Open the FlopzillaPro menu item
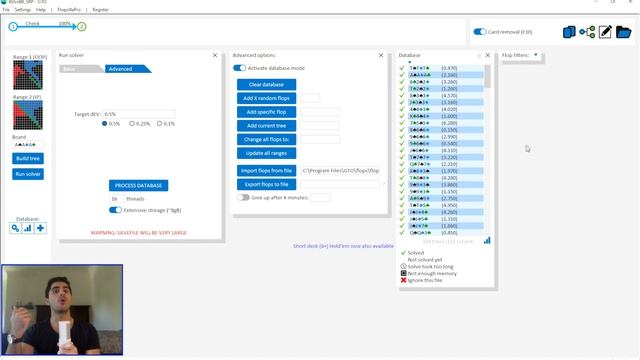 tap(69, 9)
